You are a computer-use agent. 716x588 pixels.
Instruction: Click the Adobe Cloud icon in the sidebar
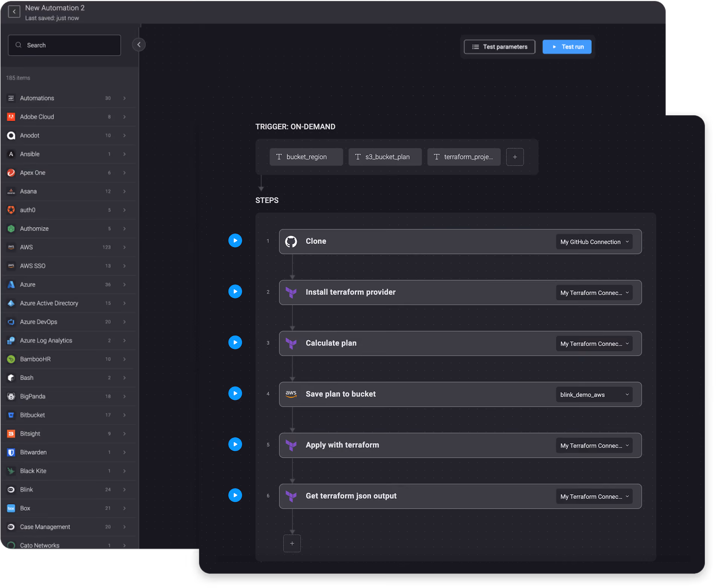[x=11, y=117]
